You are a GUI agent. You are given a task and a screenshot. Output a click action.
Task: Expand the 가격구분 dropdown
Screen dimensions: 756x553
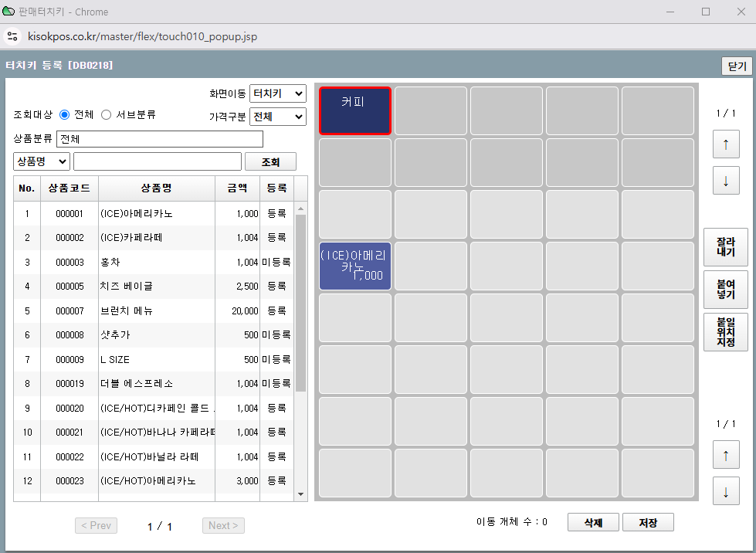click(x=278, y=117)
